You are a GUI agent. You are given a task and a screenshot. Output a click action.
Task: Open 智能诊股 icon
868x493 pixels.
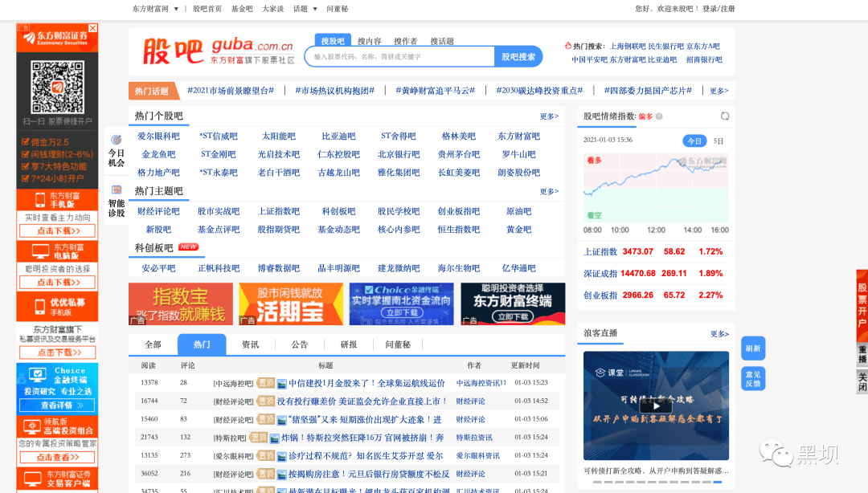coord(117,189)
